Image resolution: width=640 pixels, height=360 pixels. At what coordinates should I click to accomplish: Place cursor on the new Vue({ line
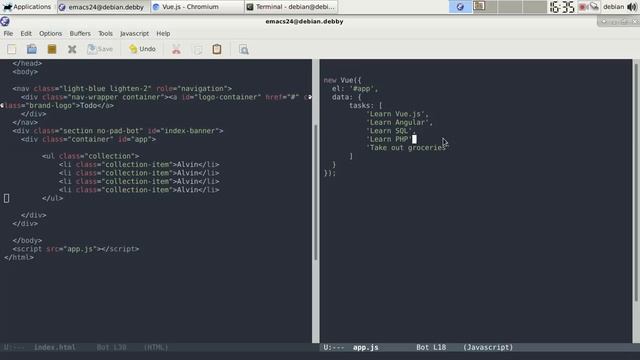(x=343, y=80)
